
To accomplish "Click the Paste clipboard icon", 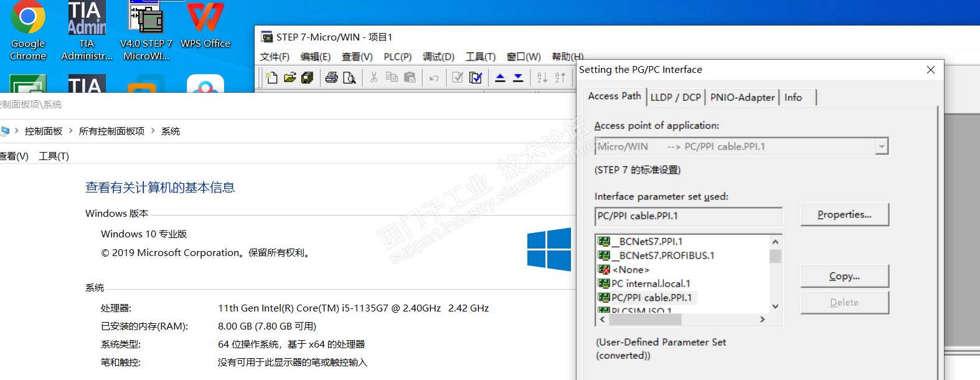I will click(410, 77).
